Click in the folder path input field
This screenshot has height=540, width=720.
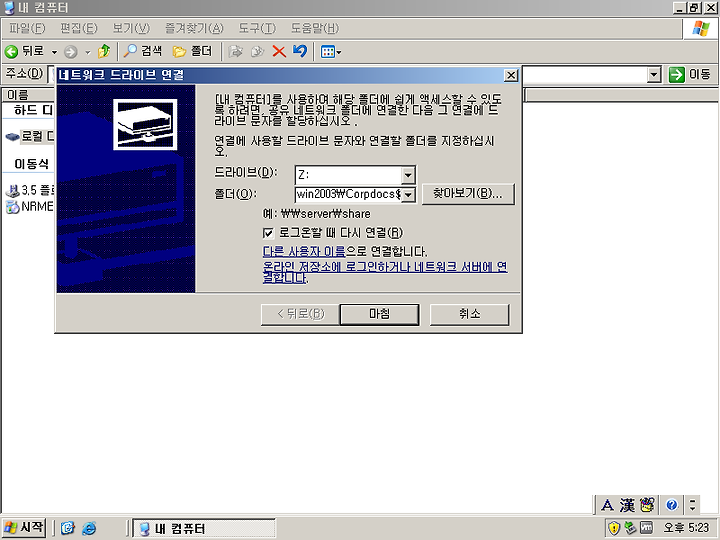coord(348,195)
